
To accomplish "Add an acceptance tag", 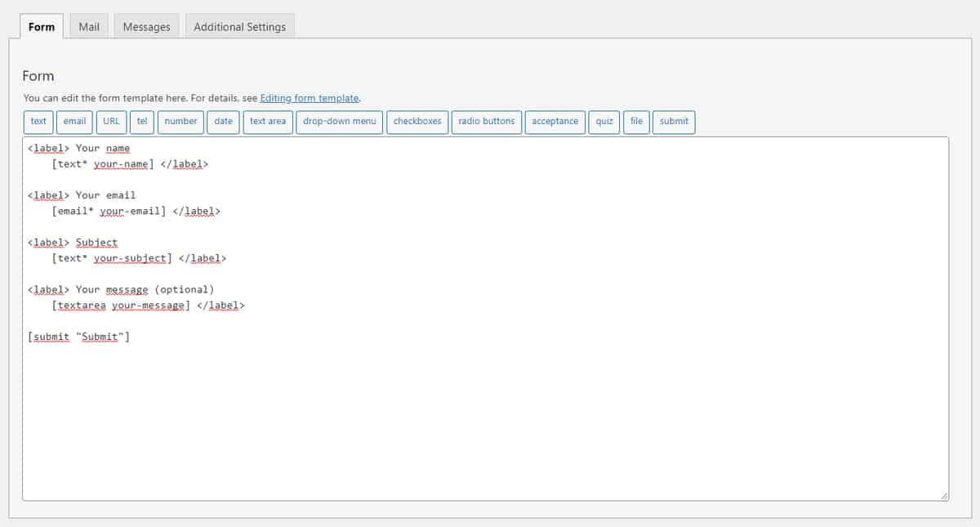I will (x=555, y=122).
